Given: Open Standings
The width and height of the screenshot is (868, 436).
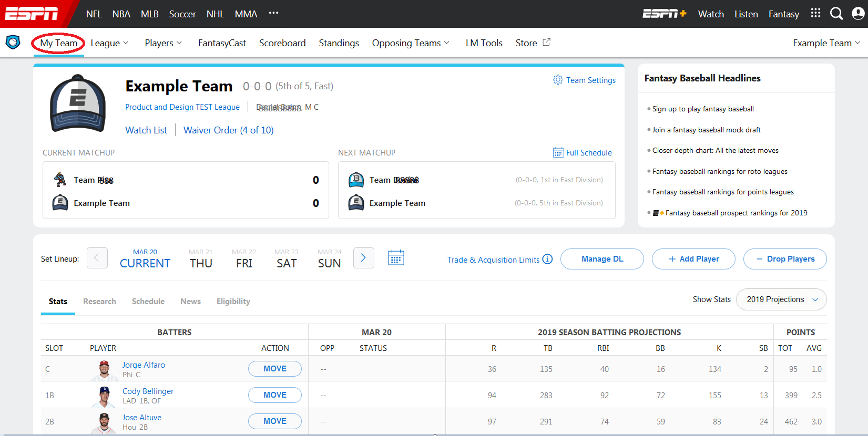Looking at the screenshot, I should (x=339, y=43).
